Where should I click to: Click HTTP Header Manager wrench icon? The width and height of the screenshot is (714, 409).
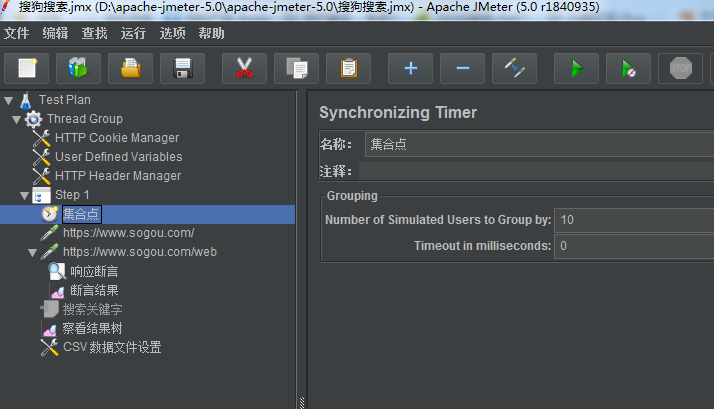click(x=41, y=176)
